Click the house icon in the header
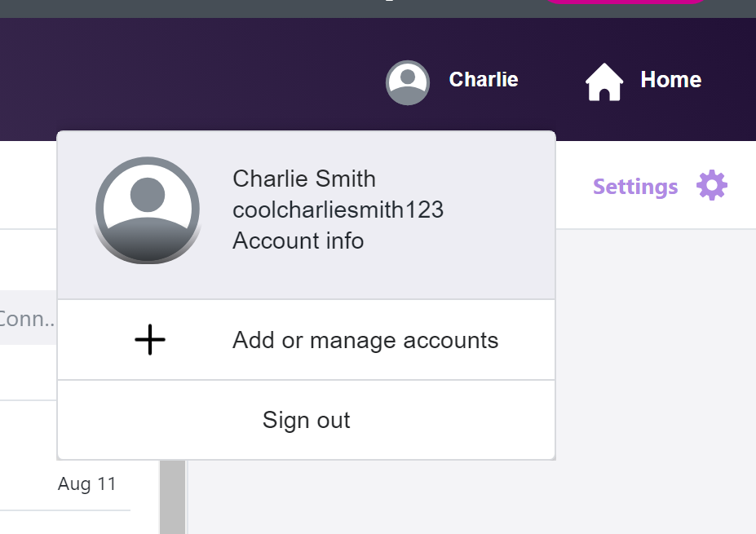The height and width of the screenshot is (534, 756). [604, 82]
